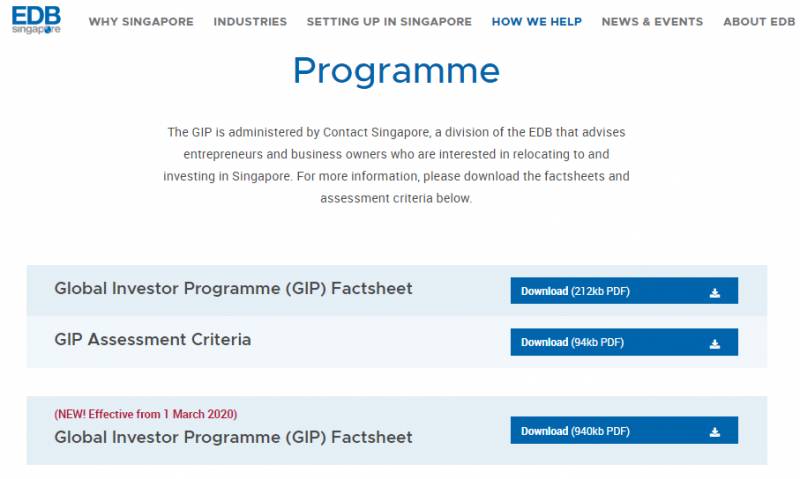Image resolution: width=800 pixels, height=479 pixels.
Task: Open the Why Singapore menu
Action: (141, 22)
